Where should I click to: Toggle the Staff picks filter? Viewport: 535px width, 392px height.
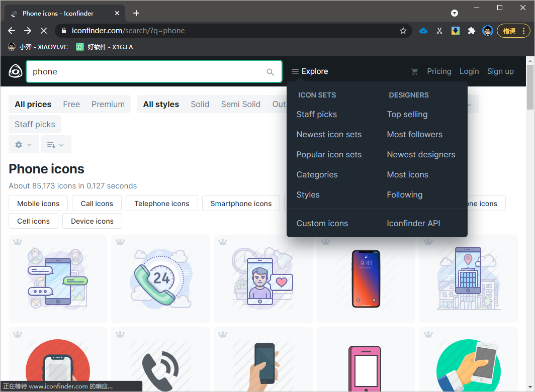pyautogui.click(x=35, y=124)
